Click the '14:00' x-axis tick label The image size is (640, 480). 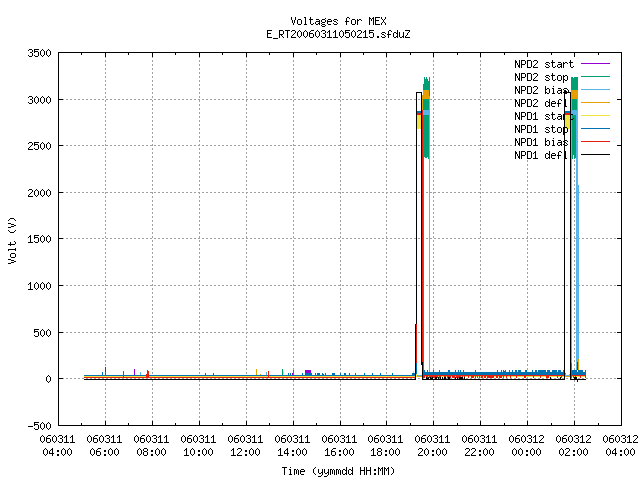coord(292,453)
